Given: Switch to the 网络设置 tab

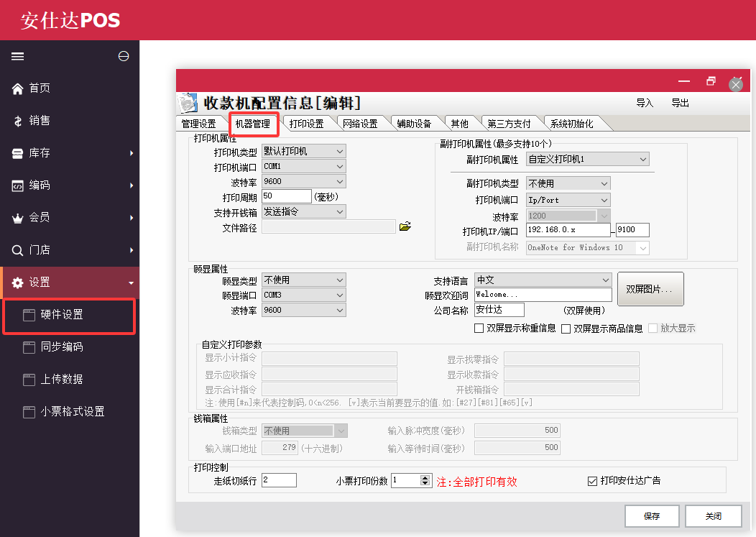Looking at the screenshot, I should [x=360, y=124].
